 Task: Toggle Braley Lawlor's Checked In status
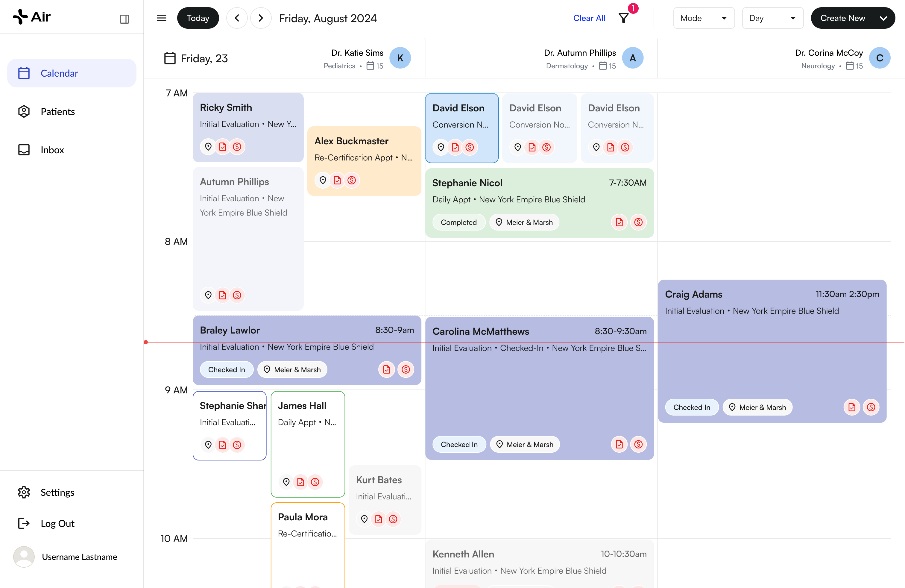coord(226,369)
